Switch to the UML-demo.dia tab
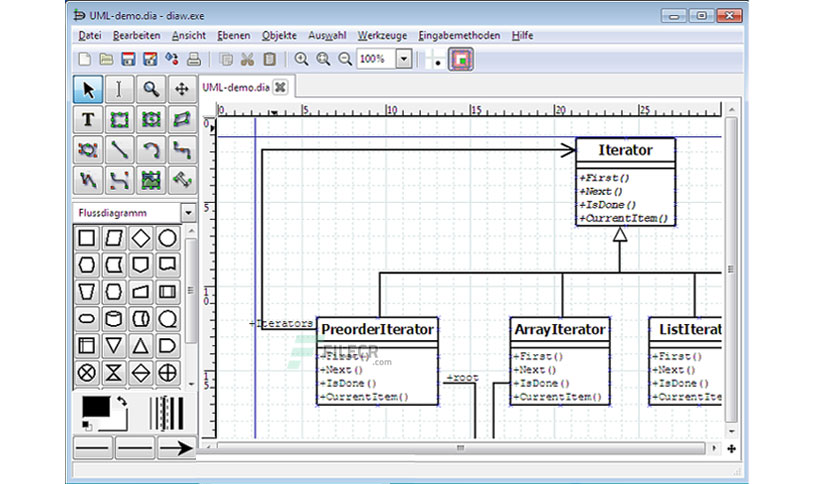Image resolution: width=836 pixels, height=484 pixels. [236, 87]
